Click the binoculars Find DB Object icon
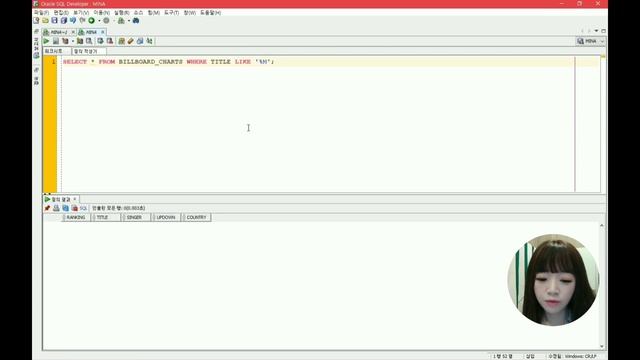 (136, 20)
